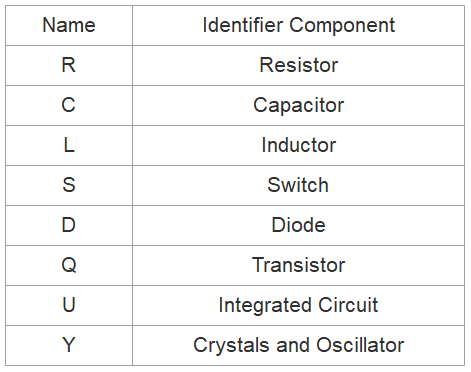Select the Integrated Circuit cell
This screenshot has height=372, width=471.
(x=298, y=305)
